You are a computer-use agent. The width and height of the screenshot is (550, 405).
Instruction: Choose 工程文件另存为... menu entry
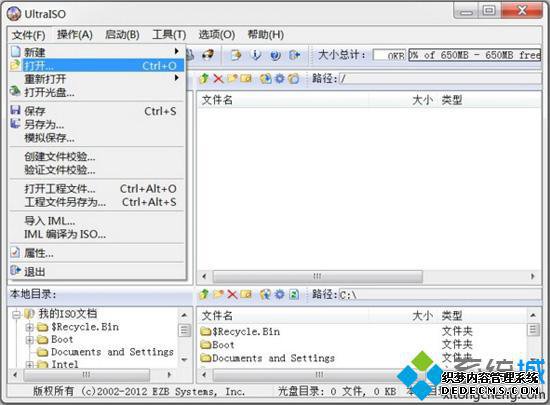(x=96, y=202)
